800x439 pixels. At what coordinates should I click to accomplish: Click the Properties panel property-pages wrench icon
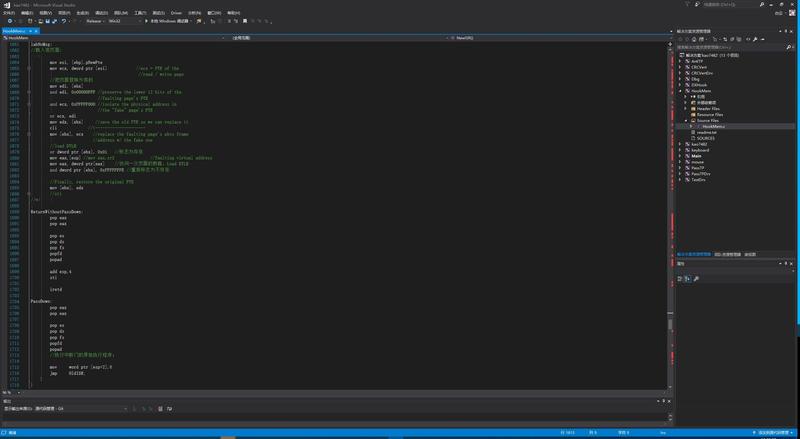pos(696,279)
